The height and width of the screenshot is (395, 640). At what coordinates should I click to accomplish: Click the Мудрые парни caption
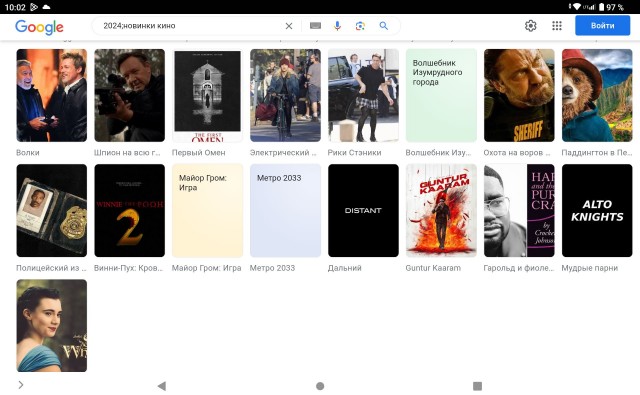pyautogui.click(x=589, y=268)
